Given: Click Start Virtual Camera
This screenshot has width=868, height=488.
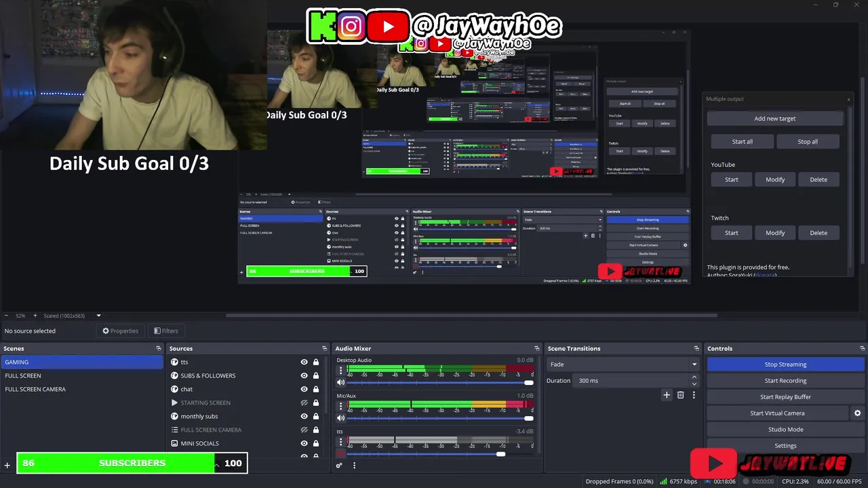Looking at the screenshot, I should (x=777, y=413).
